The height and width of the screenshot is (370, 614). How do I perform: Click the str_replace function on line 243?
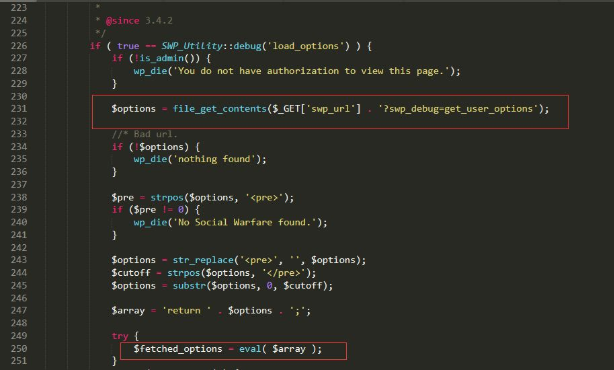pyautogui.click(x=203, y=260)
